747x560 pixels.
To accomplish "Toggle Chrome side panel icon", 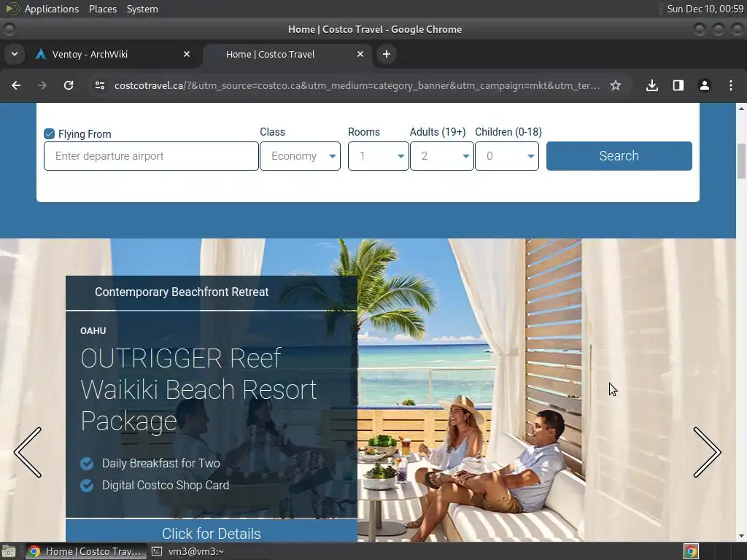I will tap(678, 85).
